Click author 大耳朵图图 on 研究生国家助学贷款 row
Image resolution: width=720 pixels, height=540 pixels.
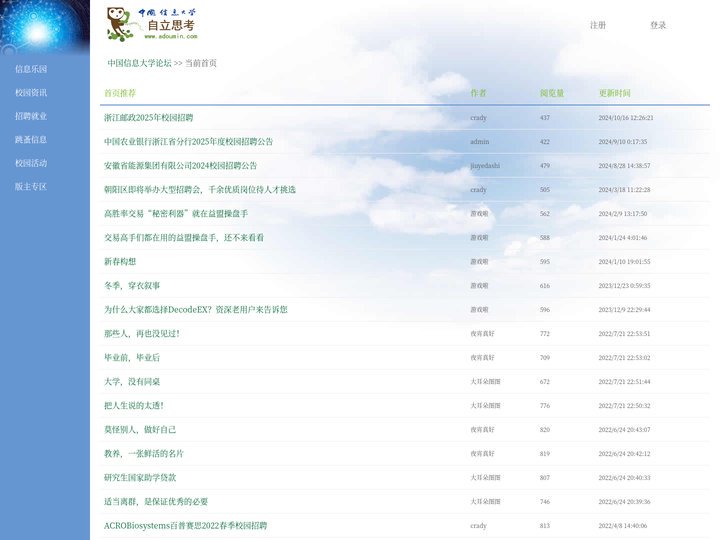(x=485, y=477)
